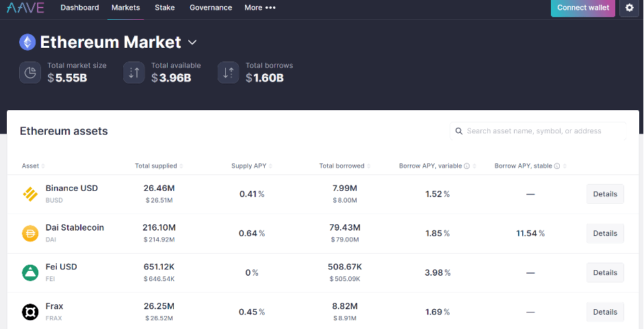
Task: Open the Governance tab
Action: tap(211, 8)
